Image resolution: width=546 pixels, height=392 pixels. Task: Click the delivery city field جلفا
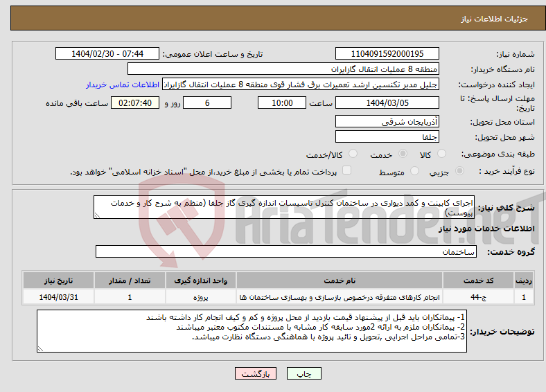coord(387,136)
